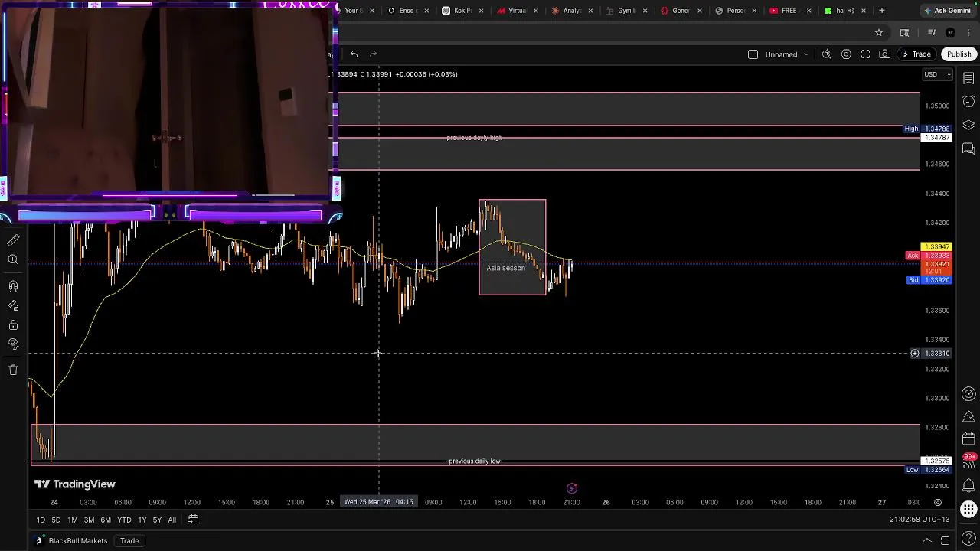The image size is (980, 551).
Task: Open the watchlist panel icon
Action: point(969,78)
